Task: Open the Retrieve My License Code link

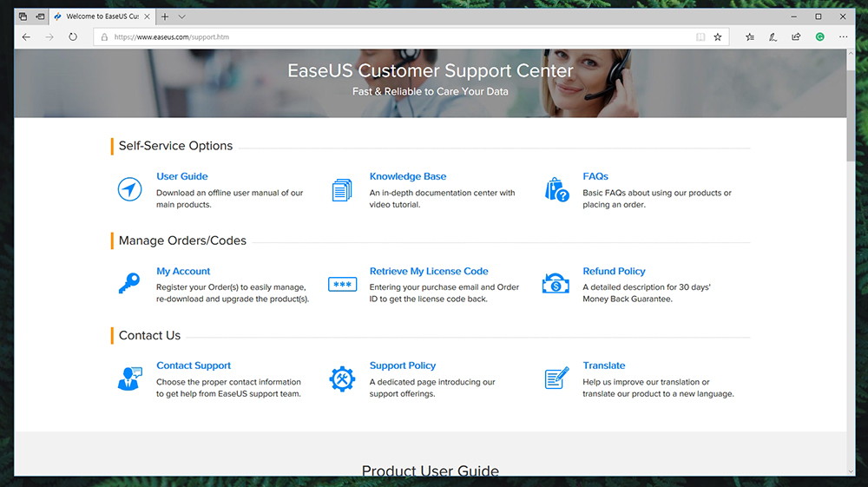Action: 429,271
